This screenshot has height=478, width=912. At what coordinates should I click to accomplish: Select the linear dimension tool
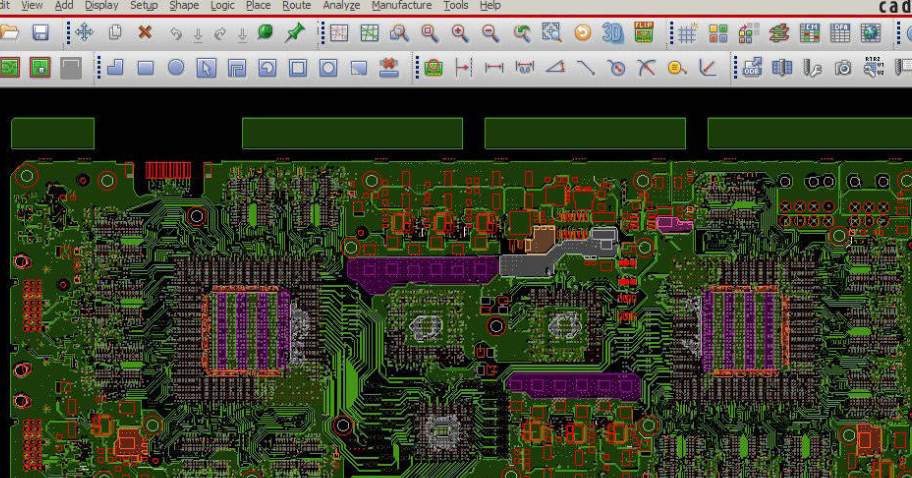click(x=494, y=68)
